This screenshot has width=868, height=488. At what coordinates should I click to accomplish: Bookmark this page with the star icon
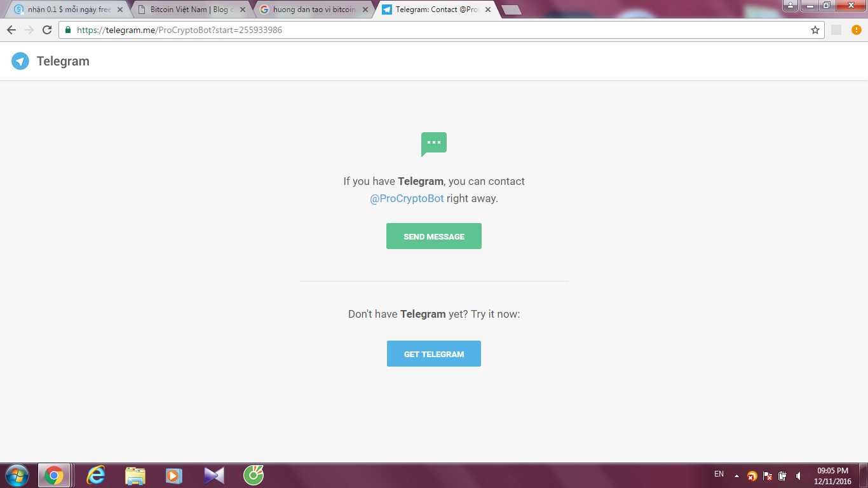click(815, 30)
